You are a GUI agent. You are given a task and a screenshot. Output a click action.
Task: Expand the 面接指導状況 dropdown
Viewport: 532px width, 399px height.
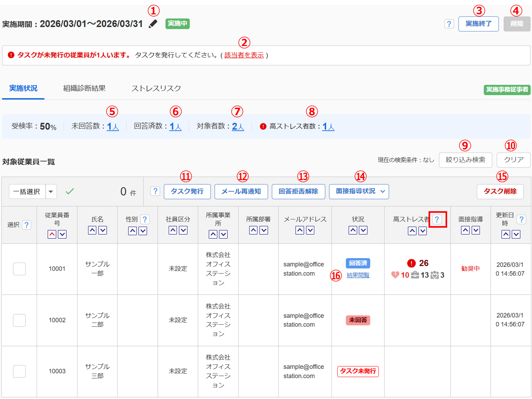point(359,192)
